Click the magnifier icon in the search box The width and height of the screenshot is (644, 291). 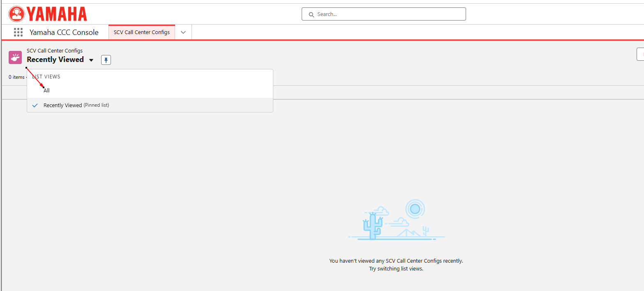click(x=311, y=14)
